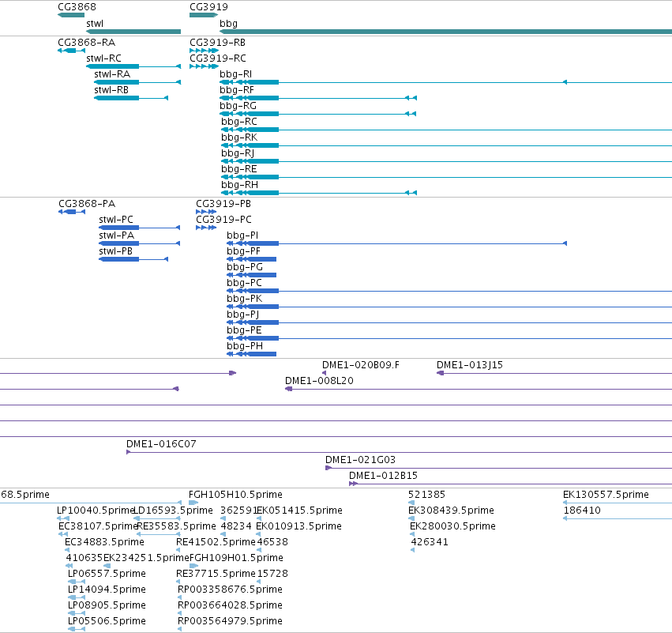Select EST EC38107.5prime
The width and height of the screenshot is (672, 633).
[x=98, y=526]
